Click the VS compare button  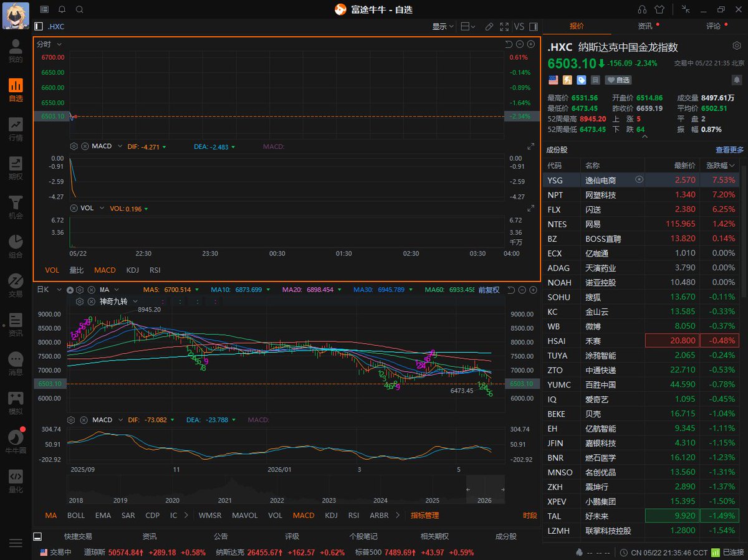(519, 27)
